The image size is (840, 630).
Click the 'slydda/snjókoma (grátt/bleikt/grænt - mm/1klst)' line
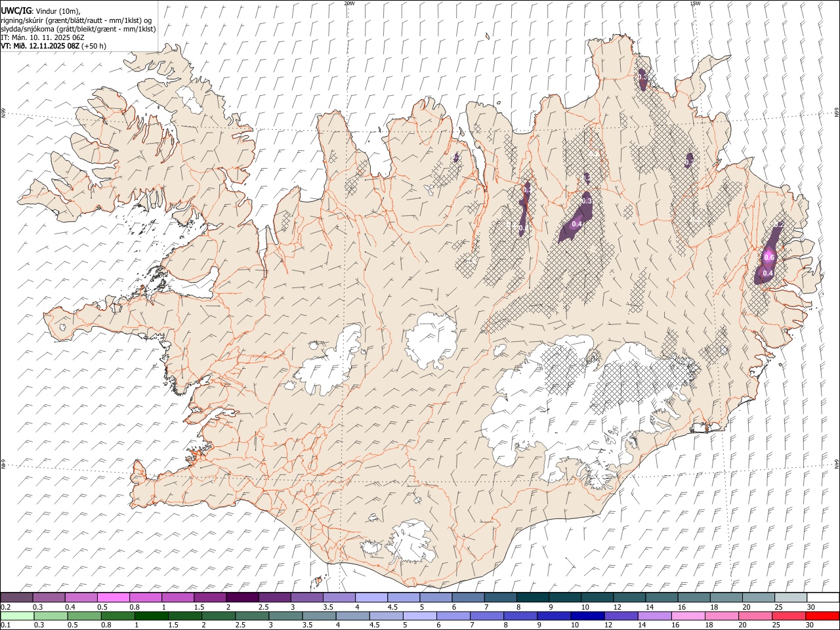pos(78,29)
